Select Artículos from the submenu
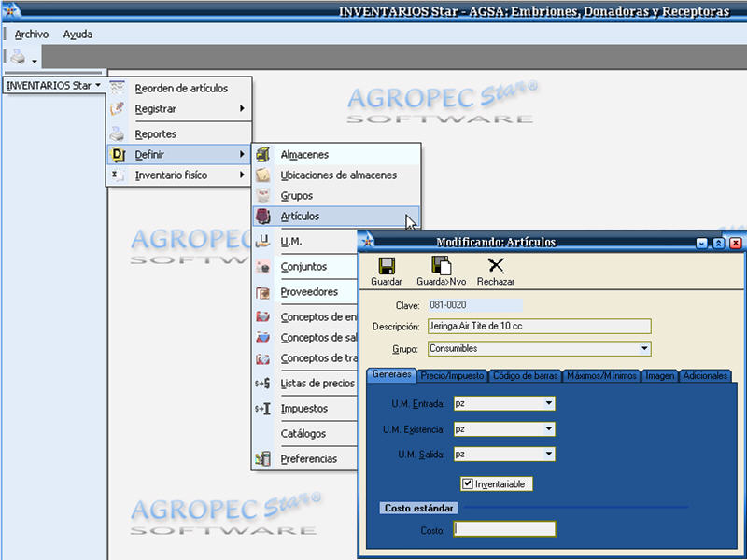The height and width of the screenshot is (560, 747). point(336,216)
